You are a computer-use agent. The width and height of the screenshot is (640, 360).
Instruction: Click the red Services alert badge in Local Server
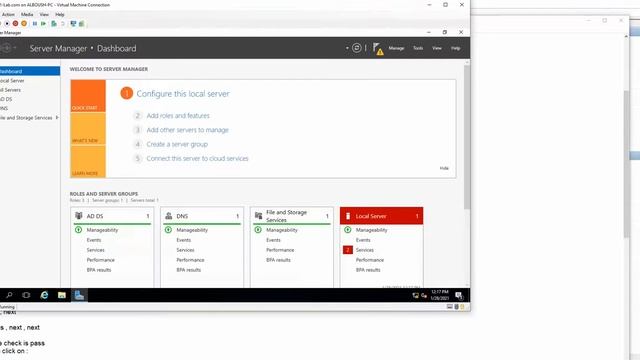[348, 250]
